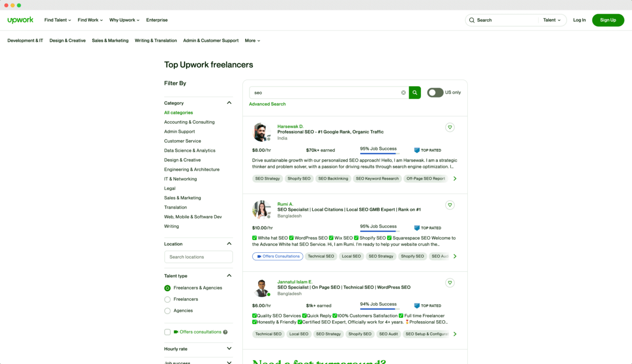Image resolution: width=632 pixels, height=364 pixels.
Task: Save Rumi A. with the heart icon
Action: point(450,205)
